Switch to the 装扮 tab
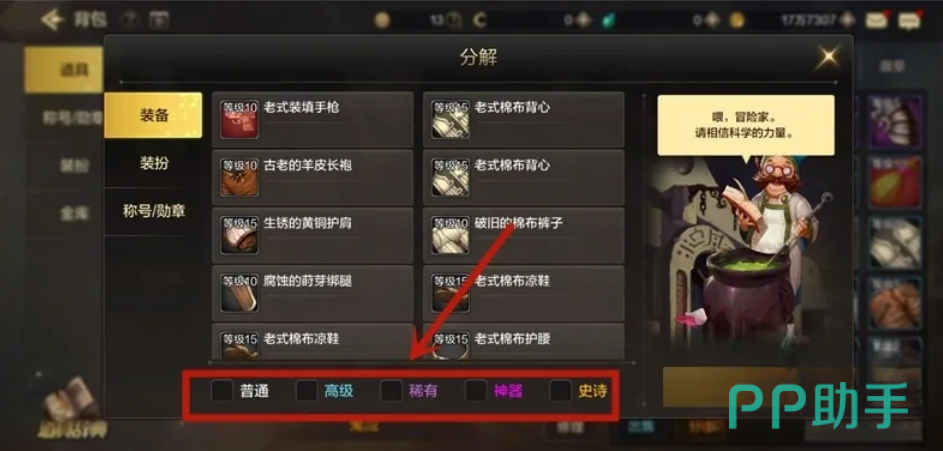 154,163
